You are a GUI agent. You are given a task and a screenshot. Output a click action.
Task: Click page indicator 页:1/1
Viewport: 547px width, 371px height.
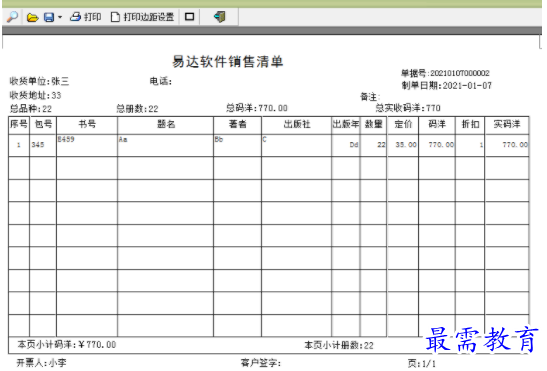point(422,364)
